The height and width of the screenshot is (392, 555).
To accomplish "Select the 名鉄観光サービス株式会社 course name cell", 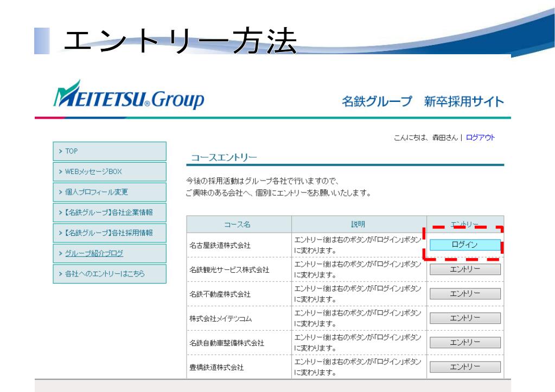I will (239, 269).
